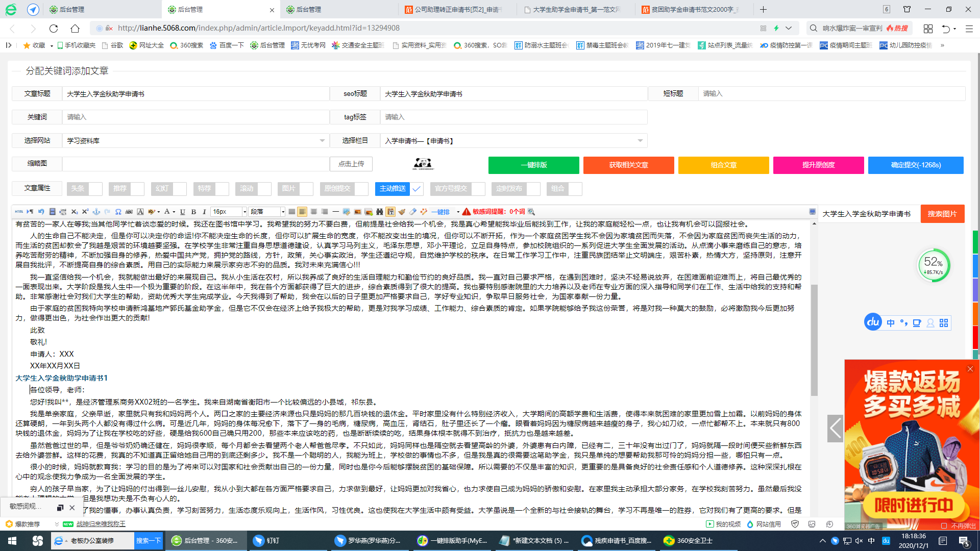This screenshot has height=551, width=980.
Task: Click the HTML source code icon
Action: [x=19, y=211]
